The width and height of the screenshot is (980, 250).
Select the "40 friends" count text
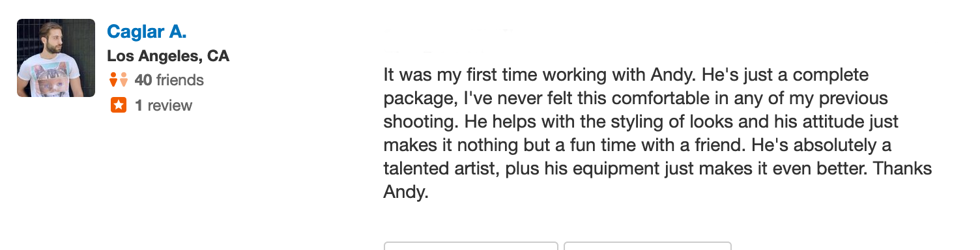click(169, 81)
